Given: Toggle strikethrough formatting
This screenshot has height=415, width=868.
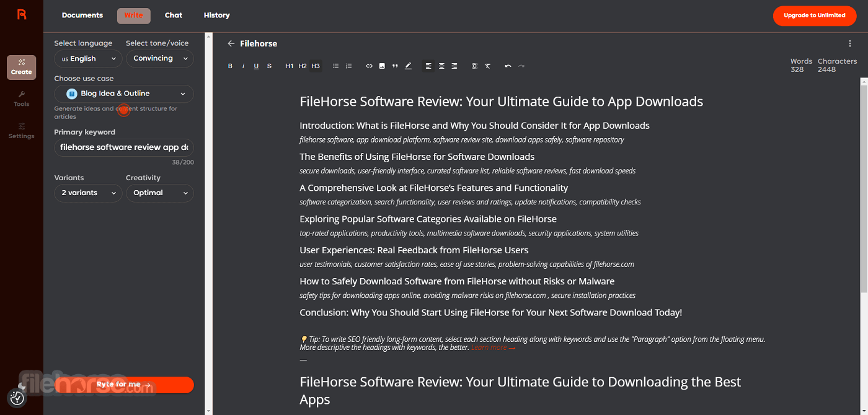Looking at the screenshot, I should [x=269, y=66].
